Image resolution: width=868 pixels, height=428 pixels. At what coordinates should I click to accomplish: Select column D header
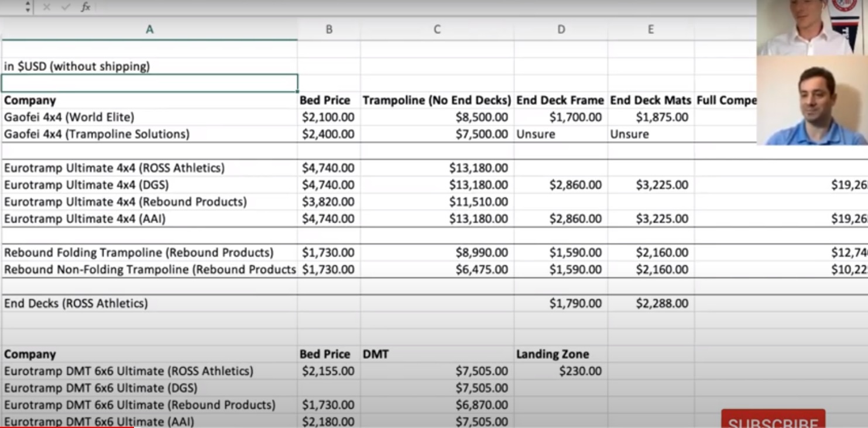[x=561, y=29]
